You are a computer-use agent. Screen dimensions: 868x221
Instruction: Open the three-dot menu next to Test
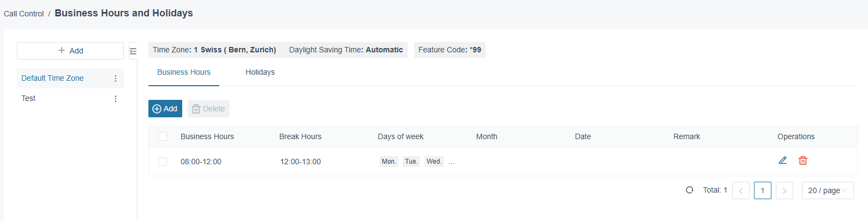[x=115, y=99]
